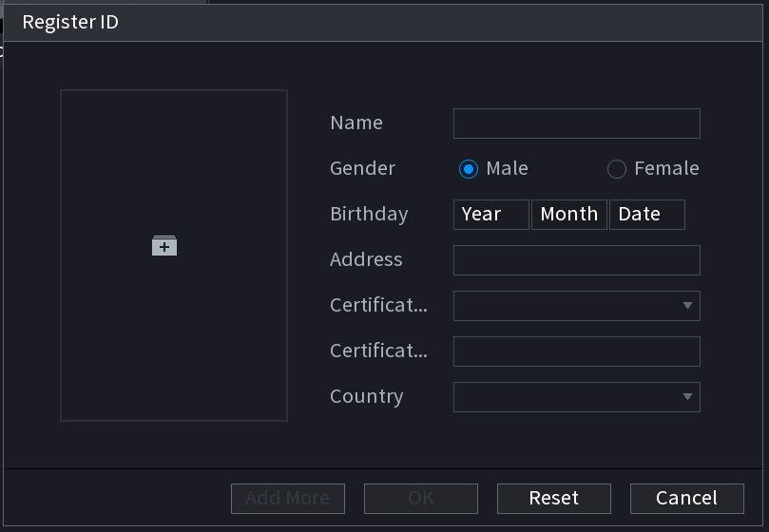Viewport: 769px width, 532px height.
Task: Click the Register ID title bar
Action: tap(383, 23)
